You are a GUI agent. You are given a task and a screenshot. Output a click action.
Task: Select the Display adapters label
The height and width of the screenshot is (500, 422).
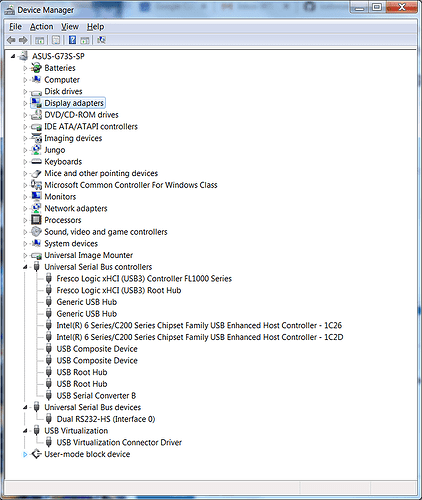point(74,103)
